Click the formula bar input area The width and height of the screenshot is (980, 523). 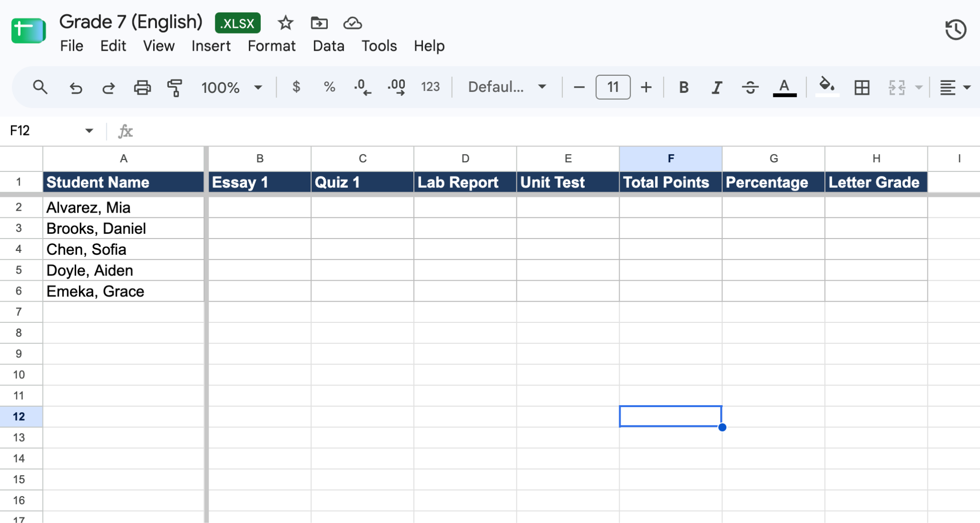(557, 131)
